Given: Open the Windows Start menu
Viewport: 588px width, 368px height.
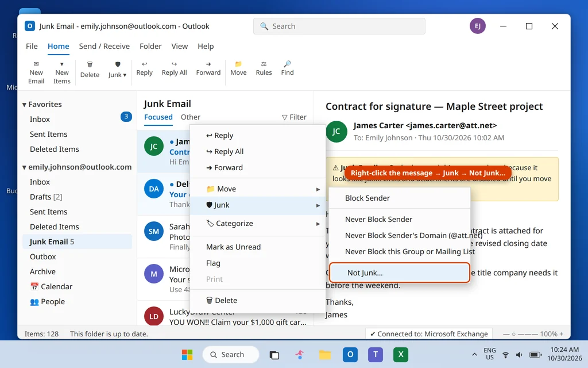Looking at the screenshot, I should tap(187, 354).
